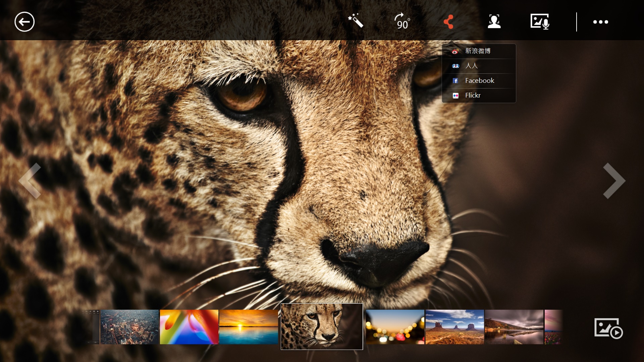Apply magic wand auto-enhance
The width and height of the screenshot is (644, 362).
(x=356, y=21)
